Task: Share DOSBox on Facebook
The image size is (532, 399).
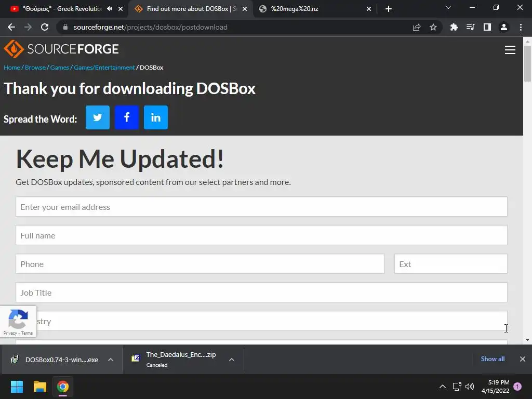Action: pos(127,117)
